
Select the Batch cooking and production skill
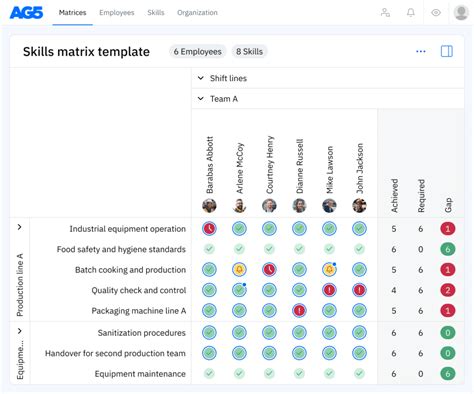coord(130,270)
